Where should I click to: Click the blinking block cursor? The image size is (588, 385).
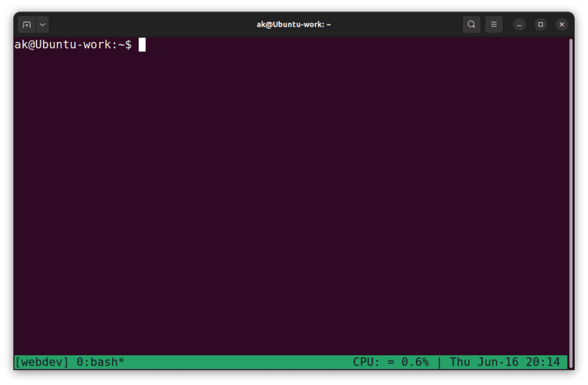(142, 44)
